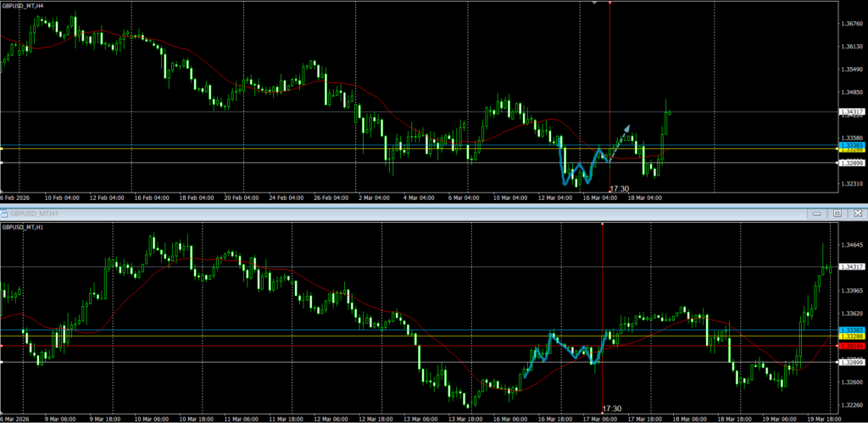Select the 17:30 label on upper chart
The width and height of the screenshot is (868, 423).
620,189
